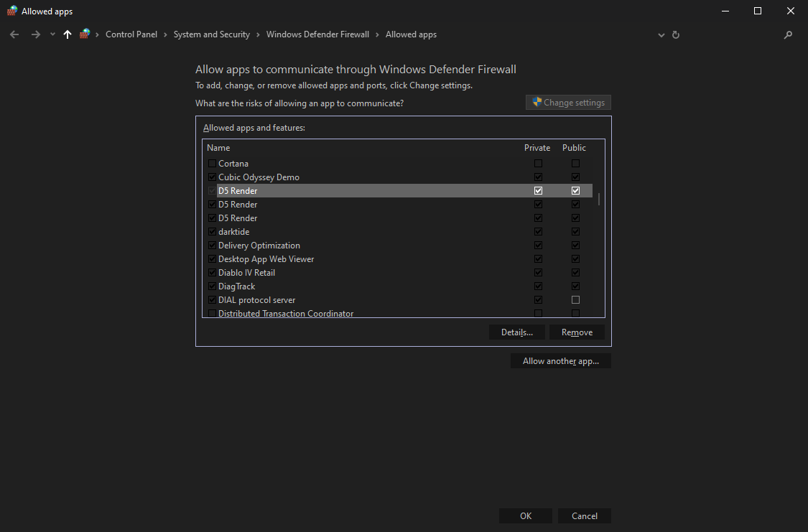The image size is (808, 532).
Task: Expand the chevron after Windows Defender Firewall
Action: coord(377,34)
